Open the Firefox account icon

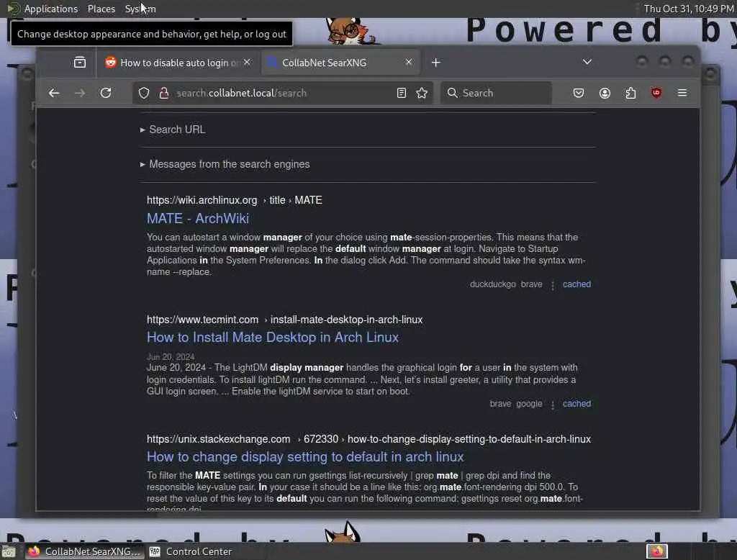tap(605, 93)
